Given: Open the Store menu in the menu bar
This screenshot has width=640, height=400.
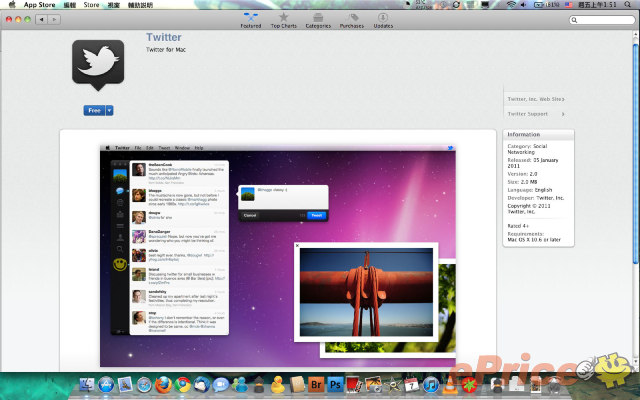Looking at the screenshot, I should point(91,4).
